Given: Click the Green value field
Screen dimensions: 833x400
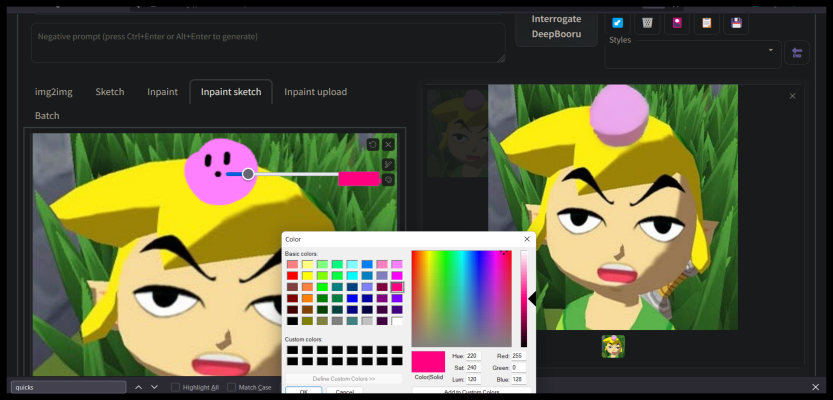Looking at the screenshot, I should coord(519,368).
